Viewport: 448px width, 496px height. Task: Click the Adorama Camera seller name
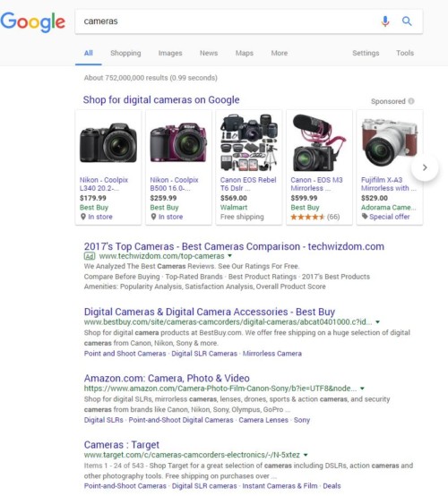[389, 208]
